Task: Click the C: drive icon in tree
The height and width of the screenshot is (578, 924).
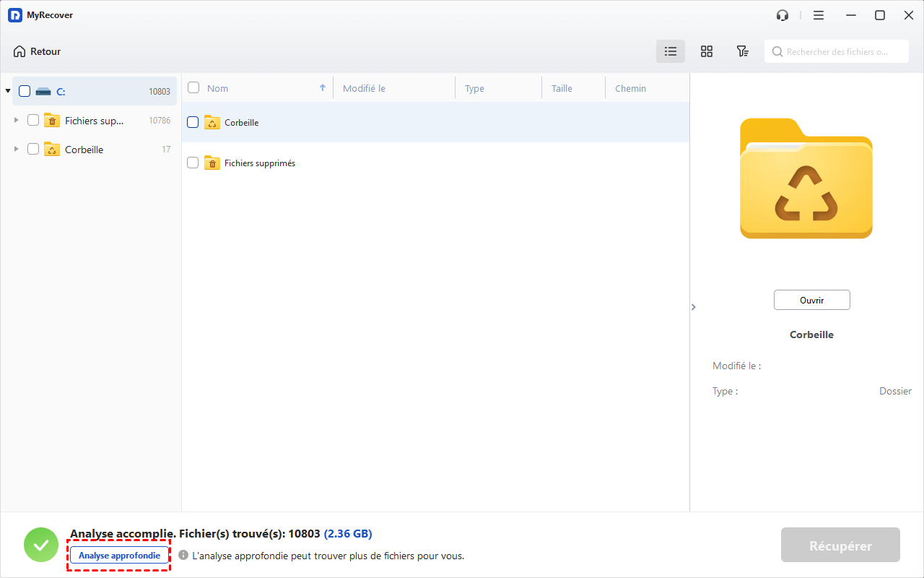Action: point(43,91)
